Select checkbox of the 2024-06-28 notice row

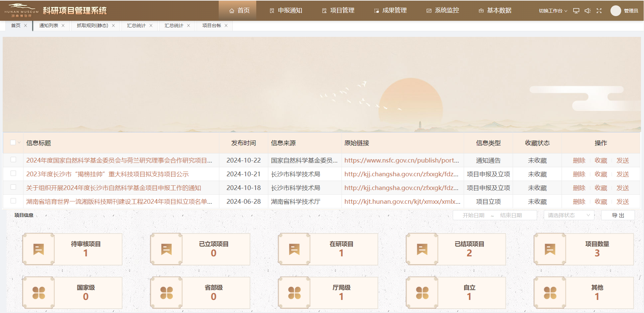(x=13, y=201)
